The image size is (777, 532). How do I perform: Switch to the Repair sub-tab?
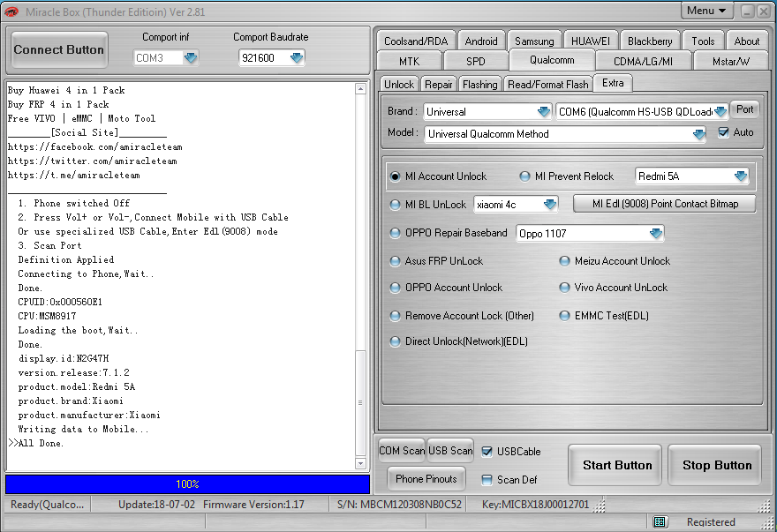pos(439,84)
